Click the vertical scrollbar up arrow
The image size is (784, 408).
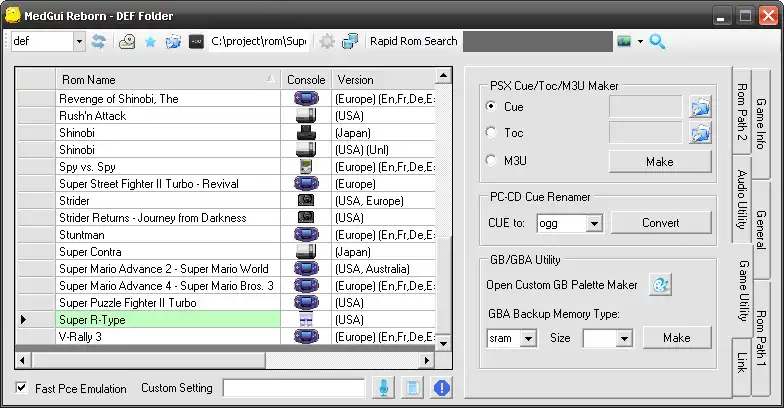[x=443, y=76]
